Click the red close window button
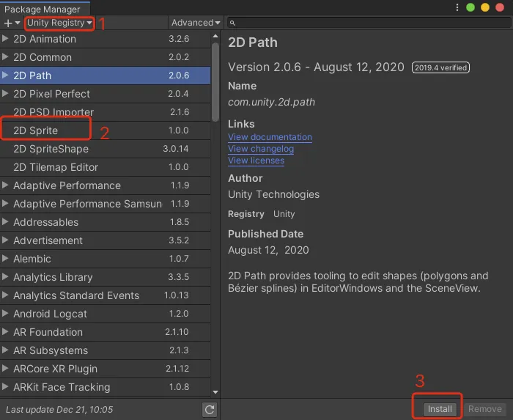The image size is (513, 420). coord(500,7)
